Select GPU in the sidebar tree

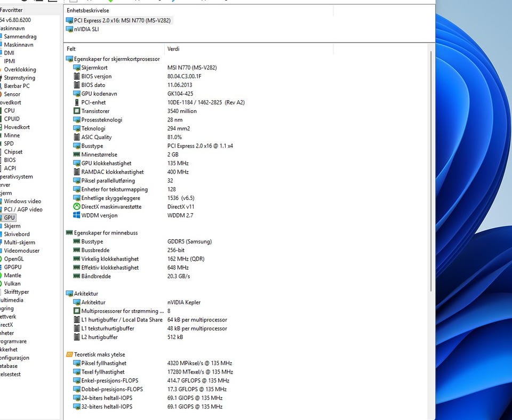point(9,217)
